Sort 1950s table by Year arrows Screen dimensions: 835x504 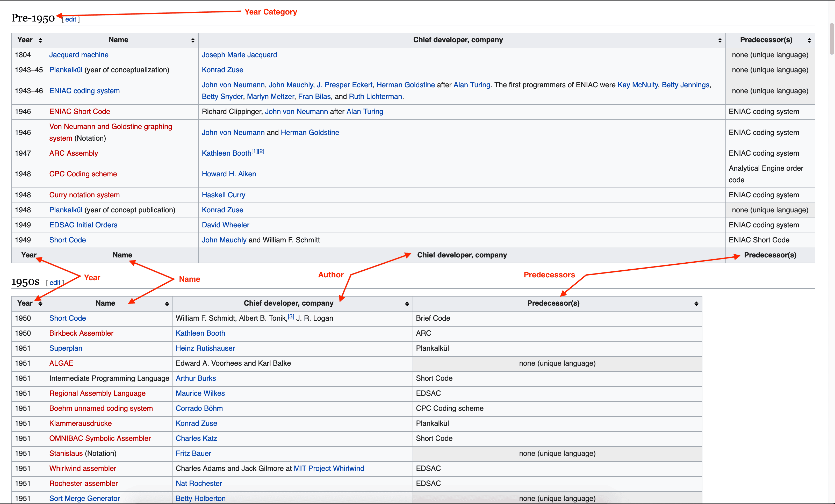[40, 304]
